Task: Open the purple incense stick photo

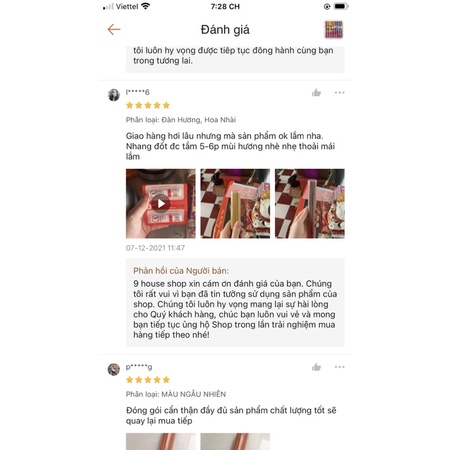Action: 310,203
